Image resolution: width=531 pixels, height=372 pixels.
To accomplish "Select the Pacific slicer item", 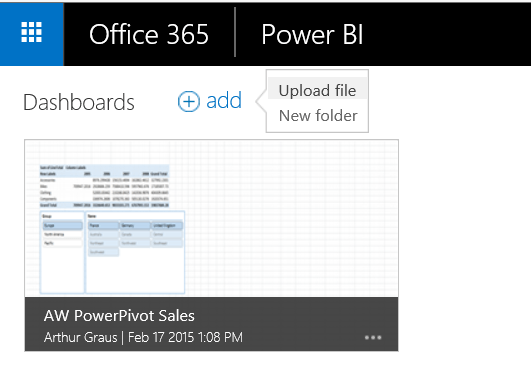I will point(62,243).
